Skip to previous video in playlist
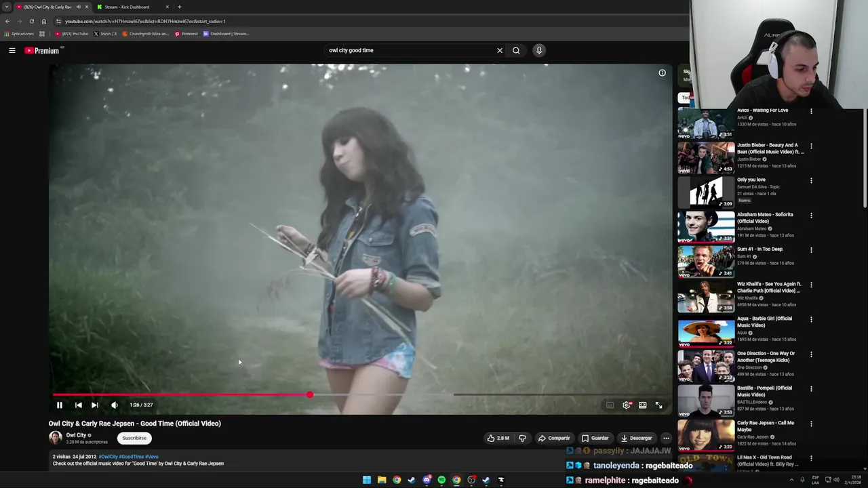868x488 pixels. tap(78, 405)
